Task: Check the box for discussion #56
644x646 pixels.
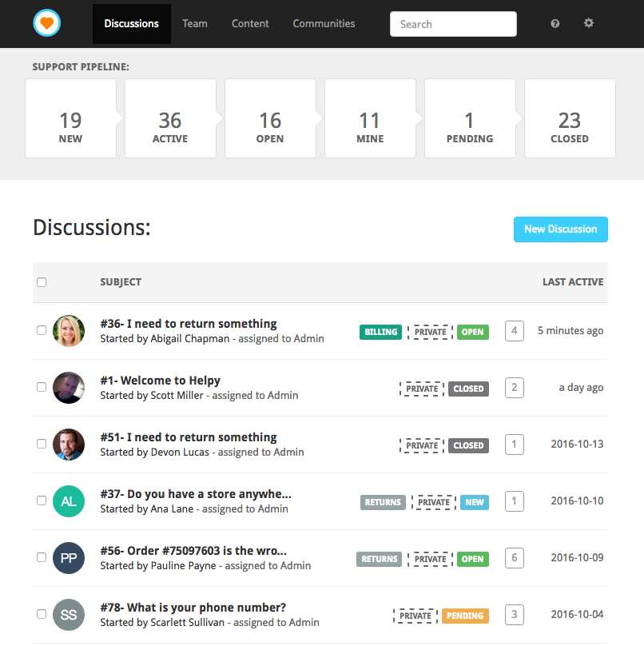Action: click(x=42, y=557)
